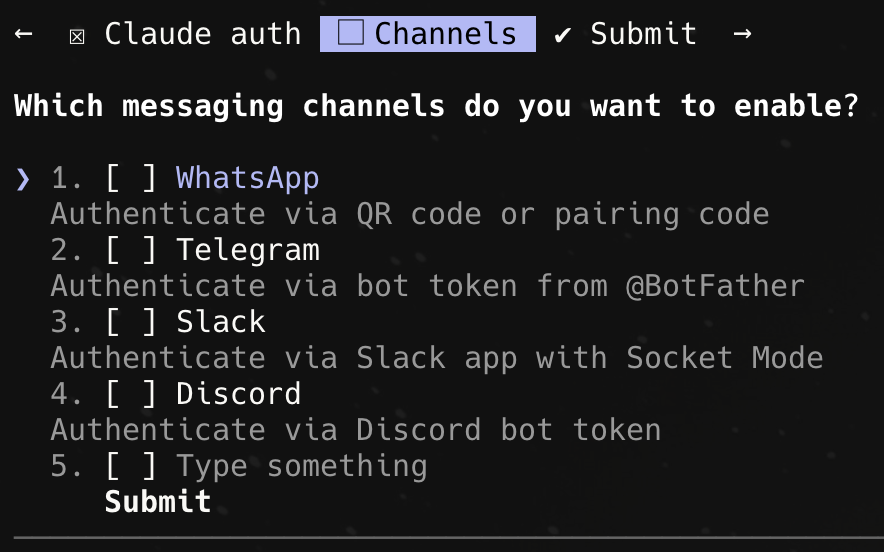
Task: Click the checkmark icon beside Submit tab
Action: click(563, 35)
